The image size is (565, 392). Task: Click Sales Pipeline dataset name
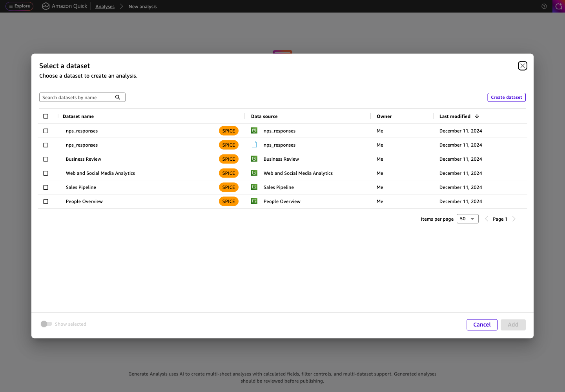(x=81, y=187)
